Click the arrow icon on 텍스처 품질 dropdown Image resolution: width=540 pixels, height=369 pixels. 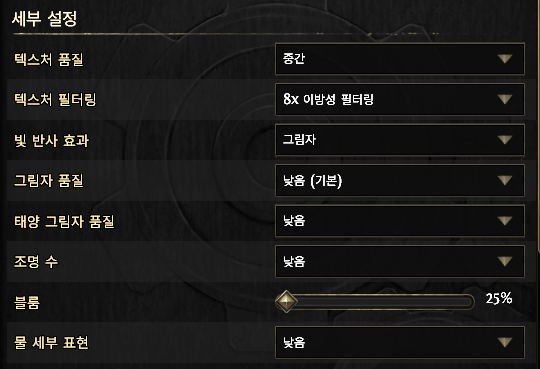point(505,59)
